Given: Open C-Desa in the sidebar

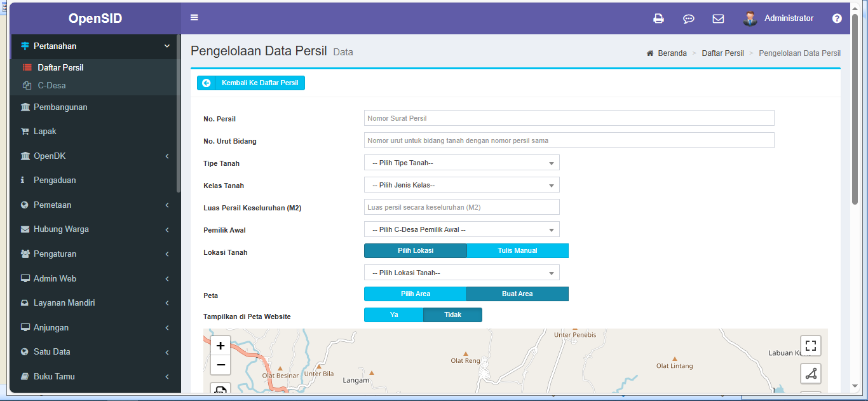Looking at the screenshot, I should point(51,85).
